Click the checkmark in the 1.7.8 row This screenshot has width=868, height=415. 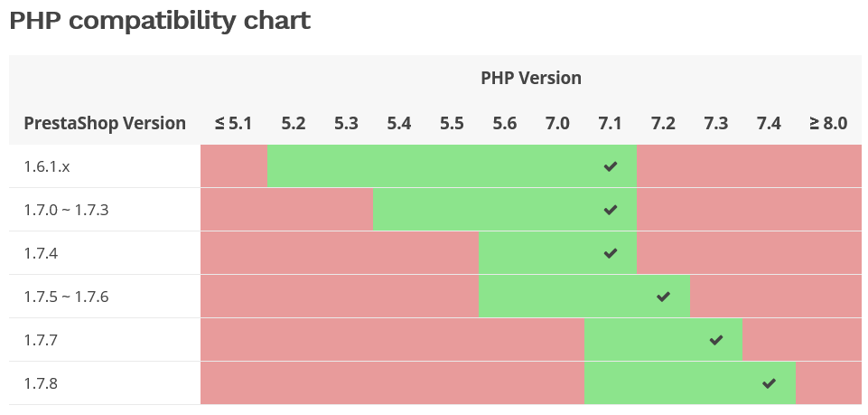click(769, 383)
